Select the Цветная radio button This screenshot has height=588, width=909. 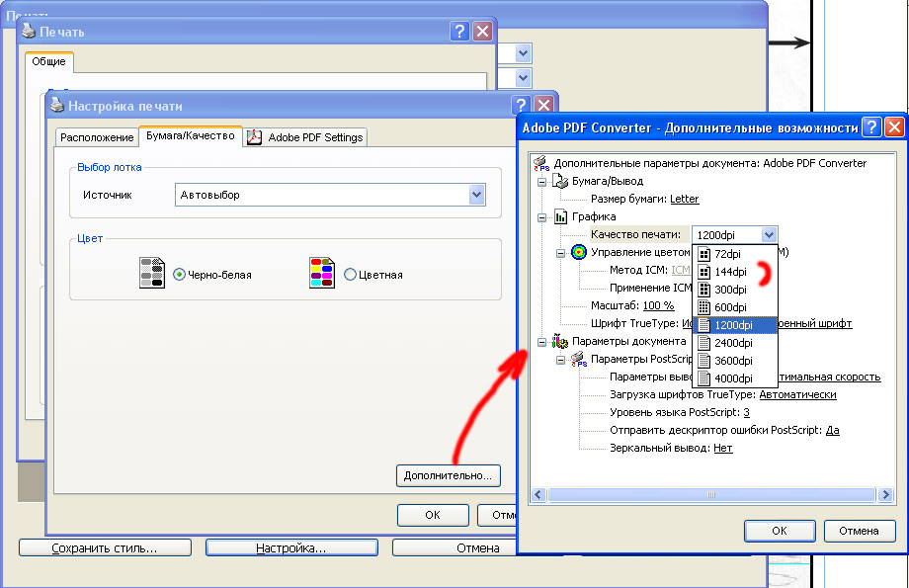point(350,275)
